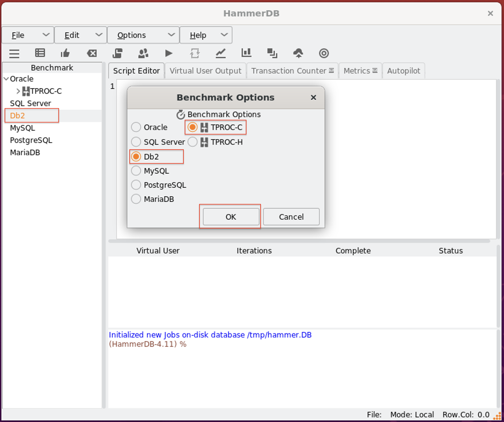
Task: Click the 'File:' label in the status bar
Action: point(374,415)
